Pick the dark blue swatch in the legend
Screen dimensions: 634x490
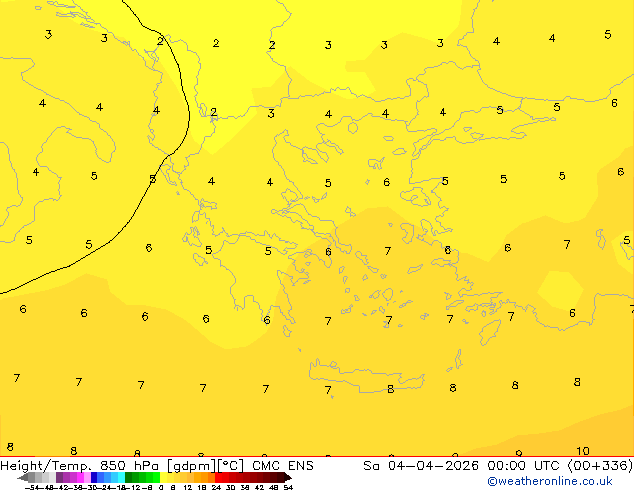[94, 477]
